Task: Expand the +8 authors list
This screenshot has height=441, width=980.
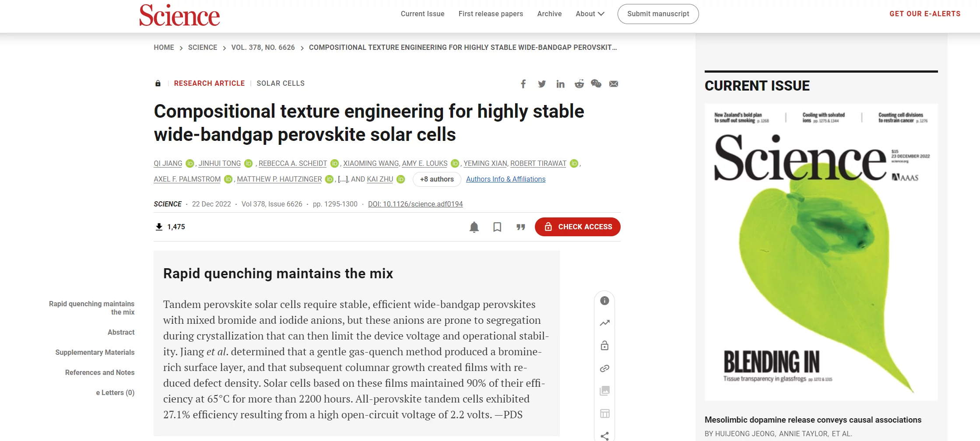Action: tap(437, 179)
